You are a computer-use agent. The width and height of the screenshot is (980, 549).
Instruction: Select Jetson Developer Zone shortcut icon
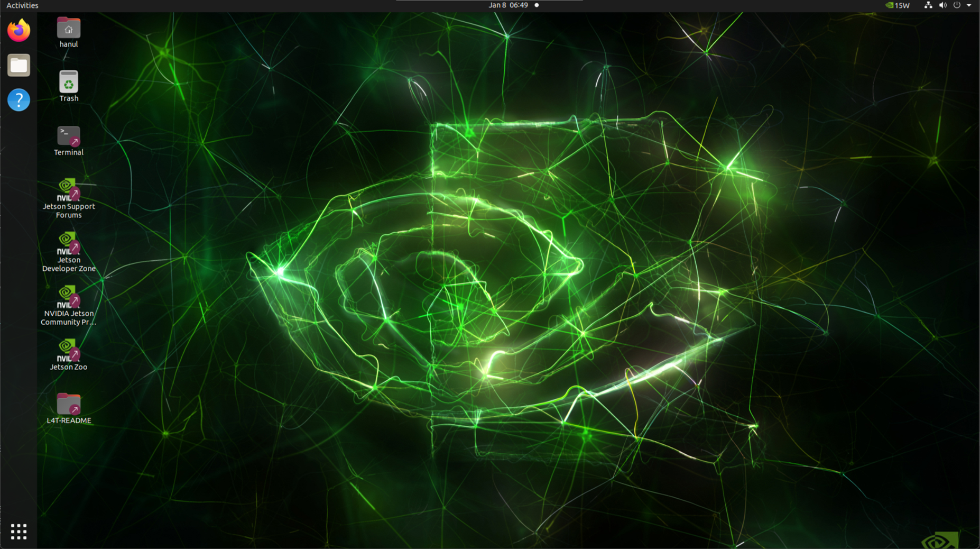click(69, 244)
